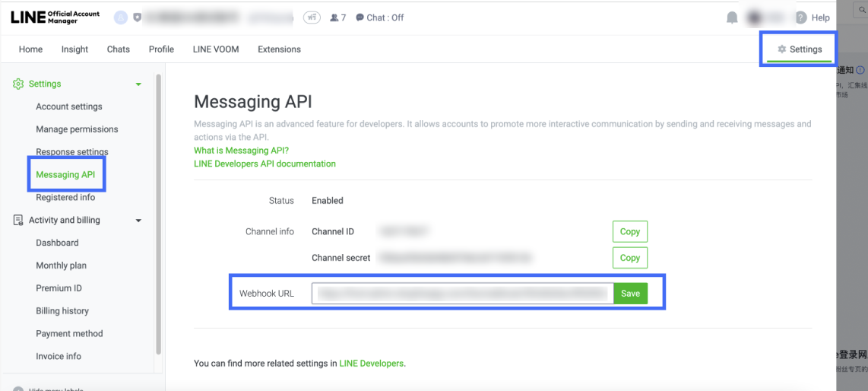The width and height of the screenshot is (868, 391).
Task: Collapse the Settings section arrow in sidebar
Action: (x=138, y=84)
